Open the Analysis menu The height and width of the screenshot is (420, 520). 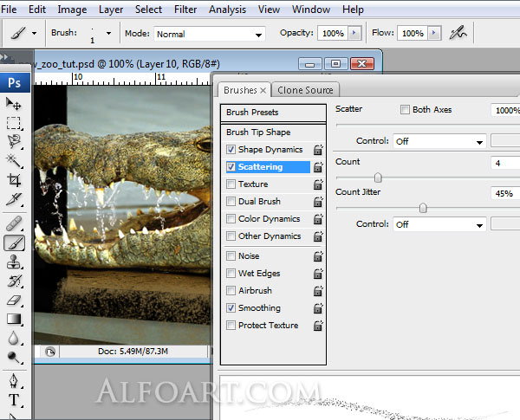227,10
